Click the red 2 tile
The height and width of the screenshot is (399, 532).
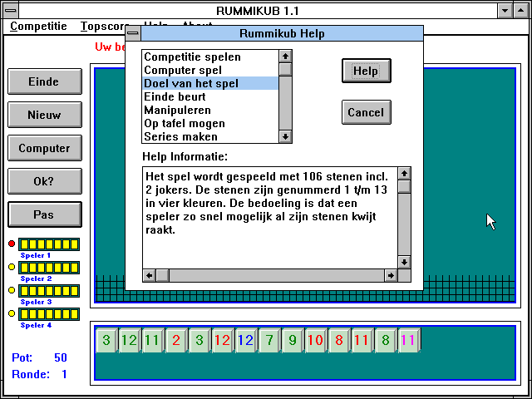click(x=176, y=340)
